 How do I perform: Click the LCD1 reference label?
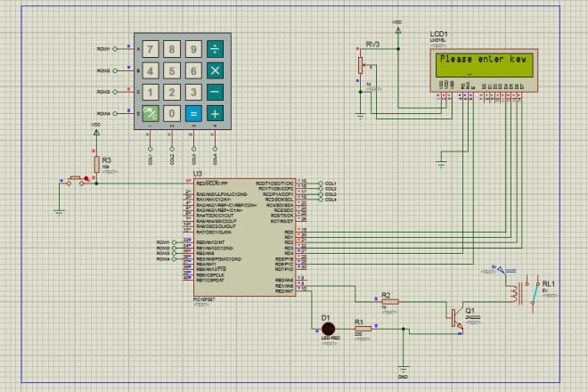(438, 34)
